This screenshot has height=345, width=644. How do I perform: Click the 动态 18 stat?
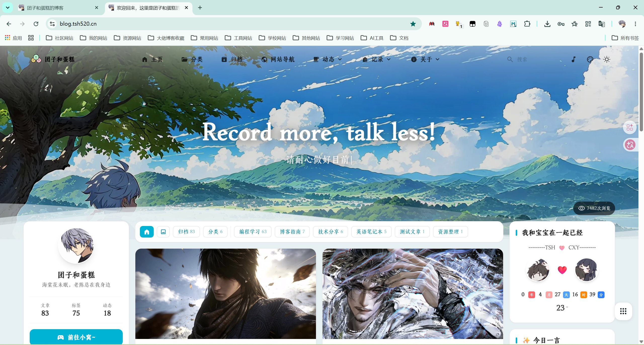[x=107, y=310]
